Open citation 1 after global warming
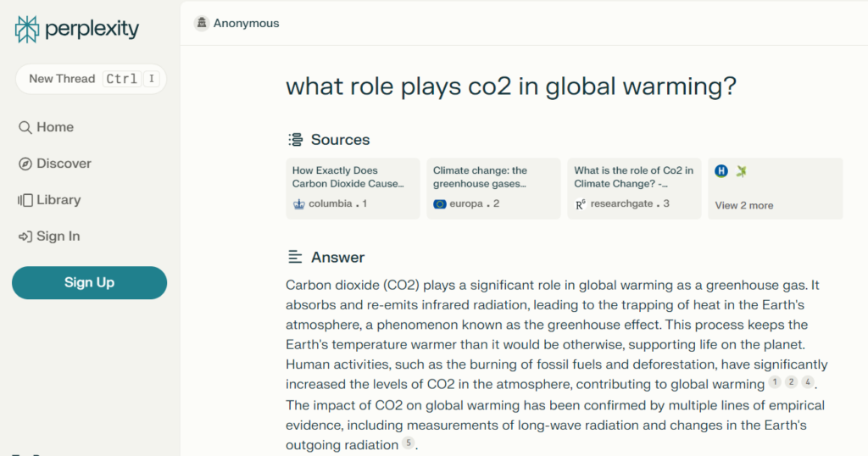 (x=775, y=382)
